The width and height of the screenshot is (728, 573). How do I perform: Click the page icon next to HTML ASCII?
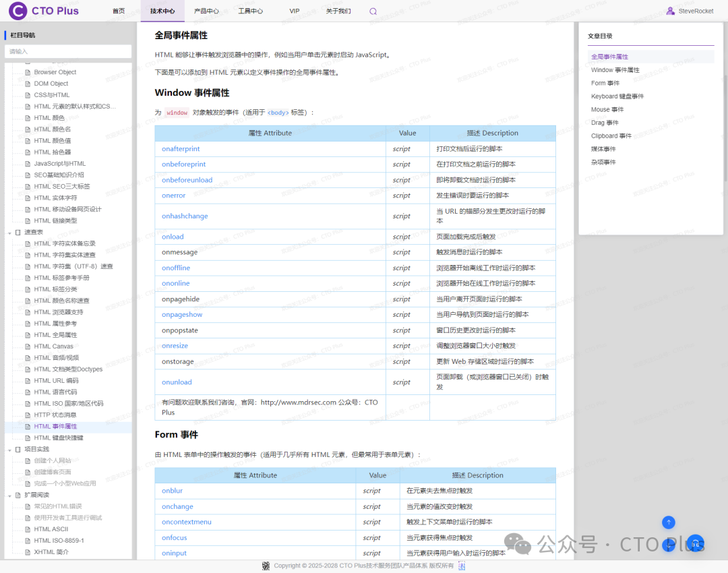[x=28, y=529]
